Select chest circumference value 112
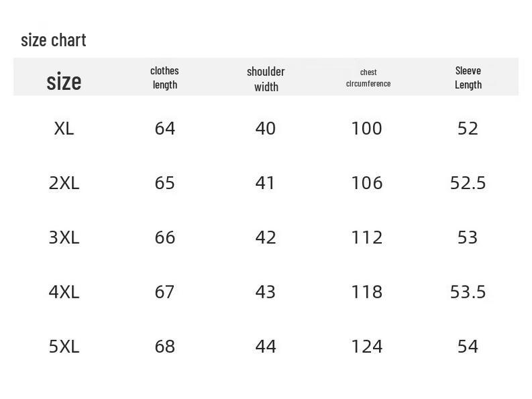Viewport: 532px width, 399px height. [x=367, y=237]
